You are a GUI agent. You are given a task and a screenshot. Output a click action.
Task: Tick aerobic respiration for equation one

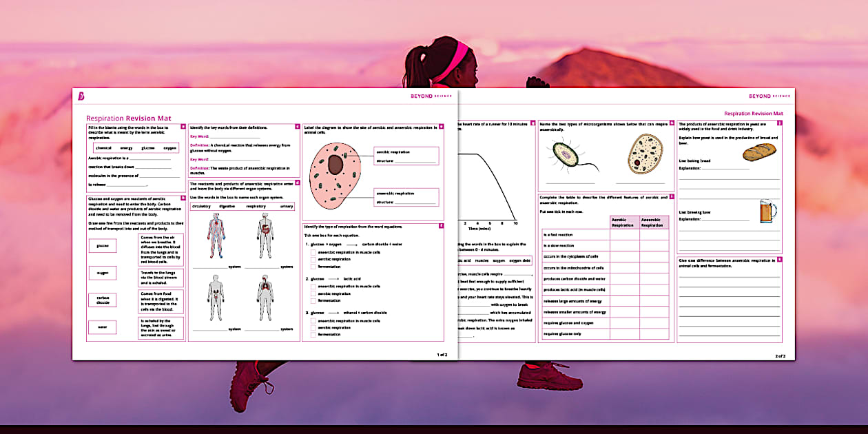pos(313,259)
